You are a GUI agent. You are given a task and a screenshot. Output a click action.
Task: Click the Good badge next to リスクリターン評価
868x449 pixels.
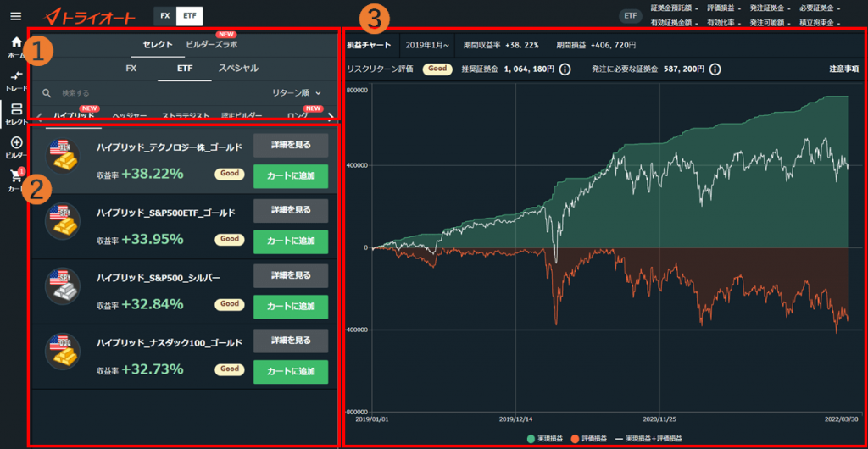tap(438, 69)
